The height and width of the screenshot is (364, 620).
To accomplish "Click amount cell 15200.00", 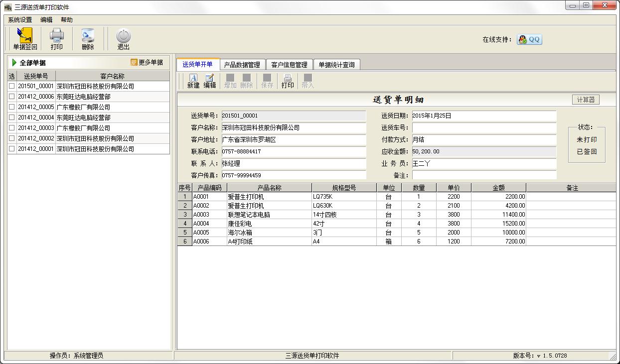I will click(498, 224).
